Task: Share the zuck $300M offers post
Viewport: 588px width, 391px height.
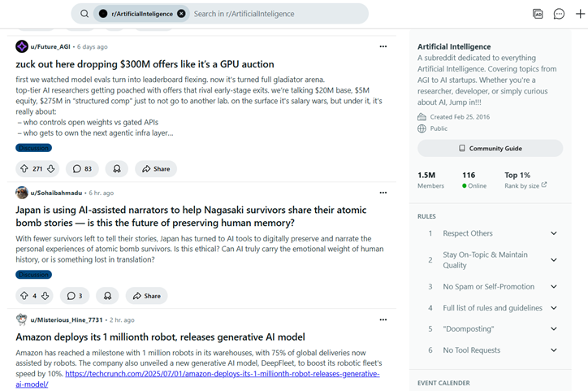Action: coord(156,169)
